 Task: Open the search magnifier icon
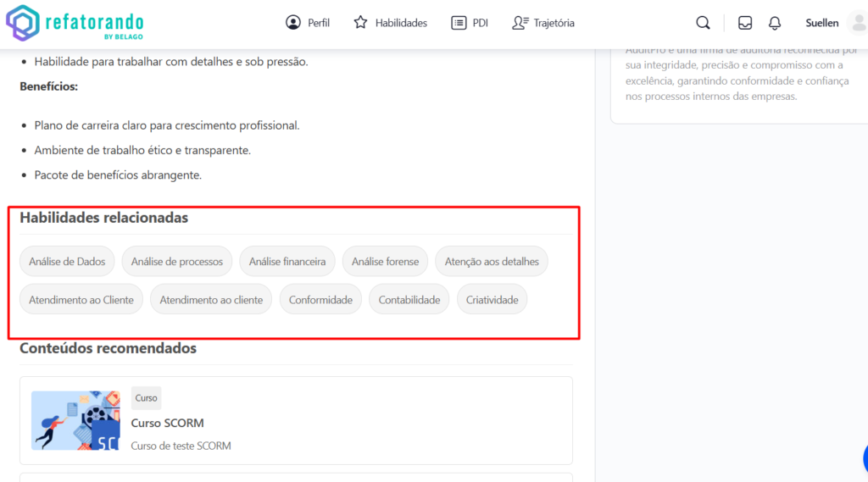(x=703, y=23)
